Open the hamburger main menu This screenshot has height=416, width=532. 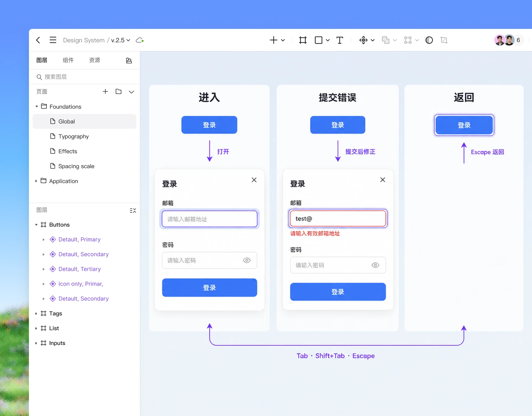point(53,40)
